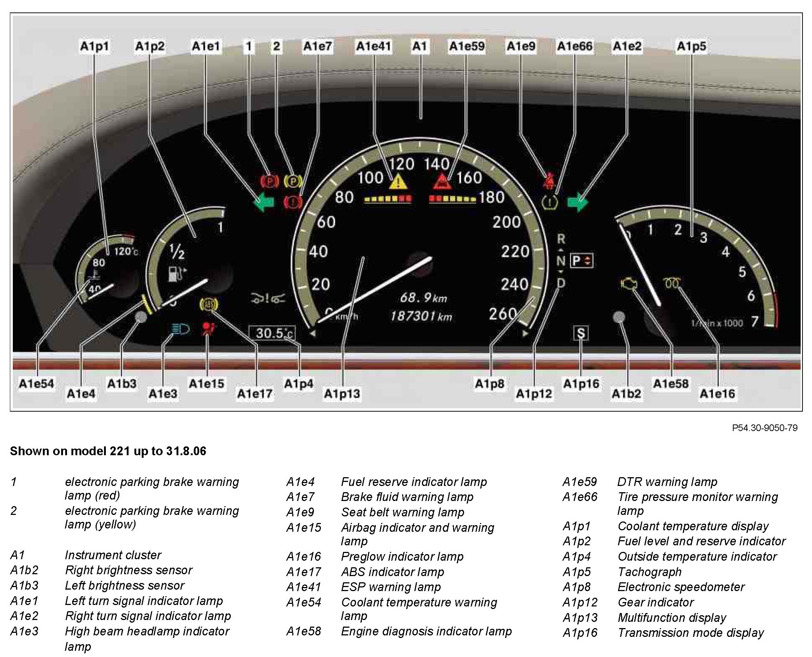Click the 68.9 km trip reading
Screen dimensions: 812x657
coord(423,298)
